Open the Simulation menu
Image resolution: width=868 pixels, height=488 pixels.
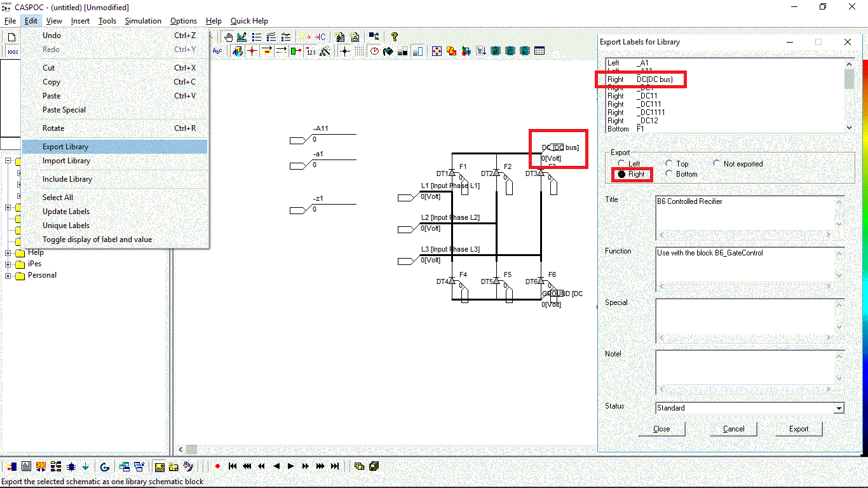[x=143, y=21]
